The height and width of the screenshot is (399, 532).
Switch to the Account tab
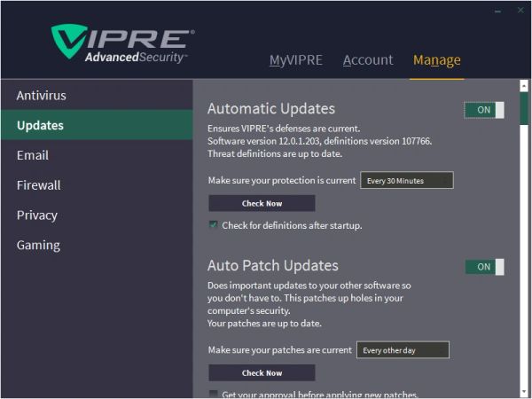coord(368,60)
